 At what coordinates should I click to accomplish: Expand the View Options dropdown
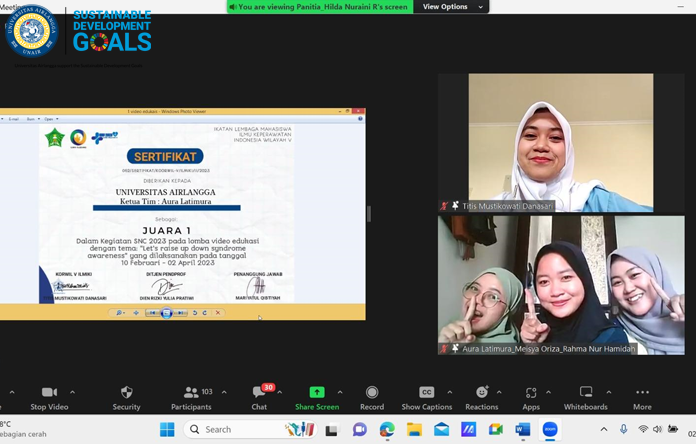(x=452, y=7)
